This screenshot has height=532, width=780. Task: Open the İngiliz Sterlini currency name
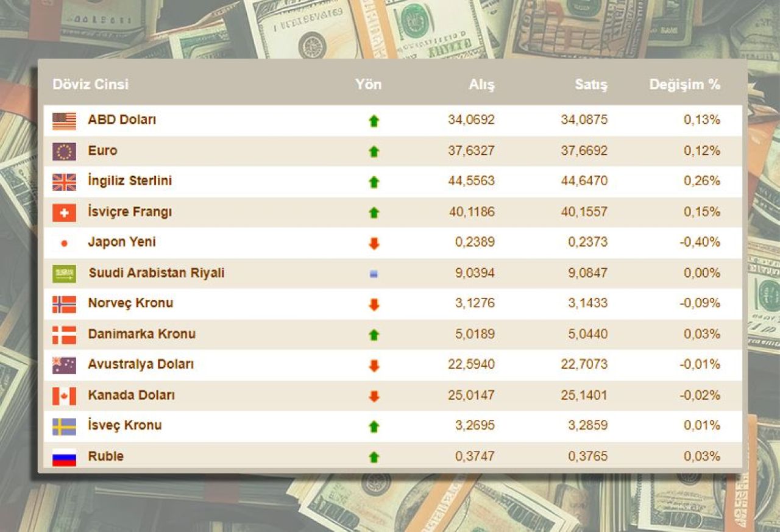[x=130, y=181]
